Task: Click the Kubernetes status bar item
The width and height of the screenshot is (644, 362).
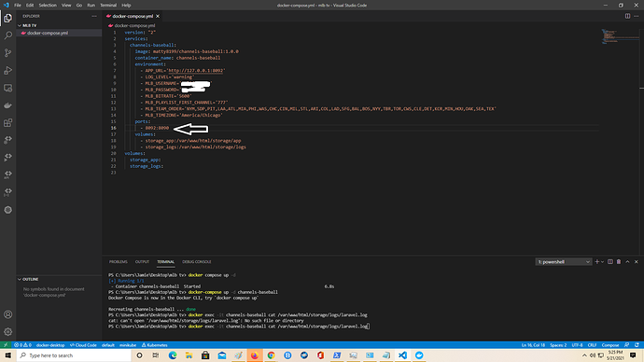Action: point(154,345)
